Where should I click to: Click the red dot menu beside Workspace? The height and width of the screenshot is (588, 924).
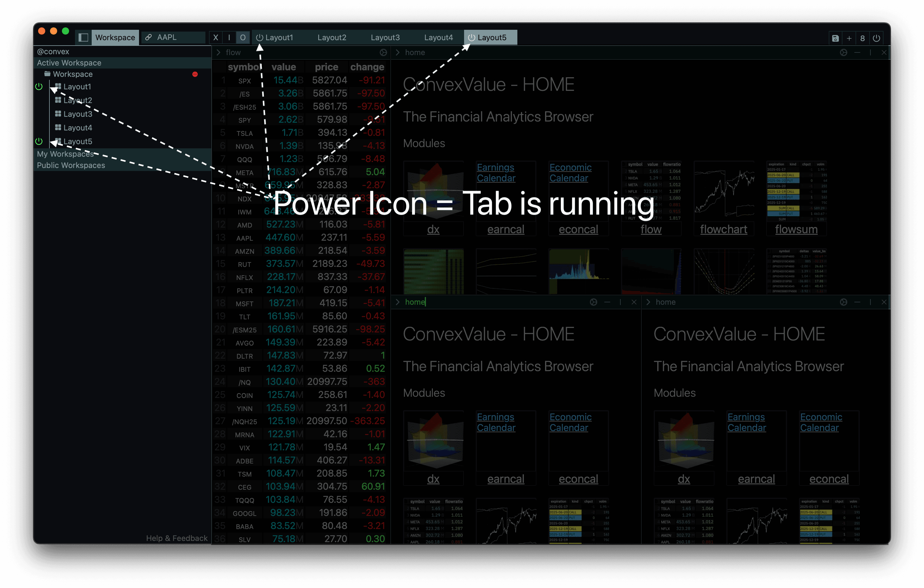(x=195, y=74)
